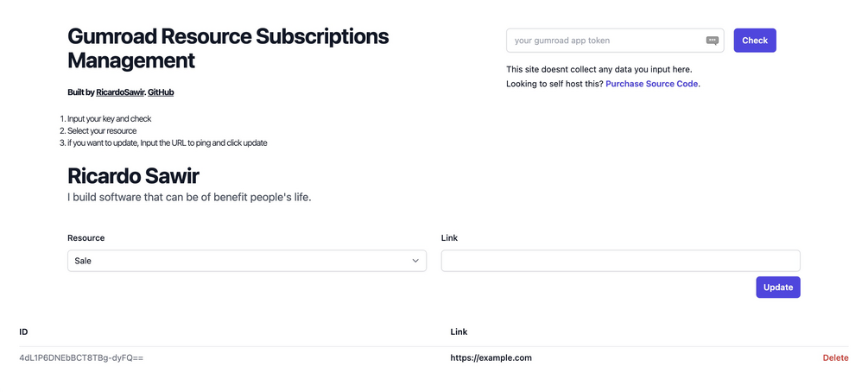Click the ID column header
Viewport: 868px width, 392px height.
(24, 332)
